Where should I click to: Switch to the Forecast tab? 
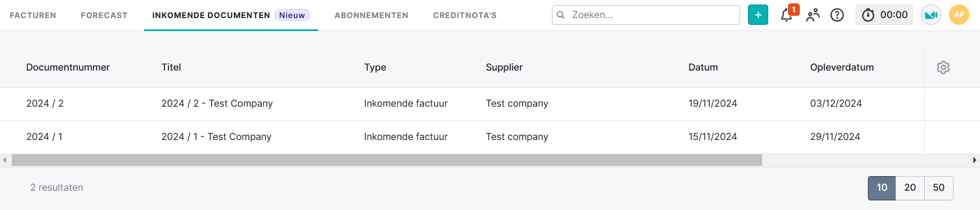pos(104,15)
